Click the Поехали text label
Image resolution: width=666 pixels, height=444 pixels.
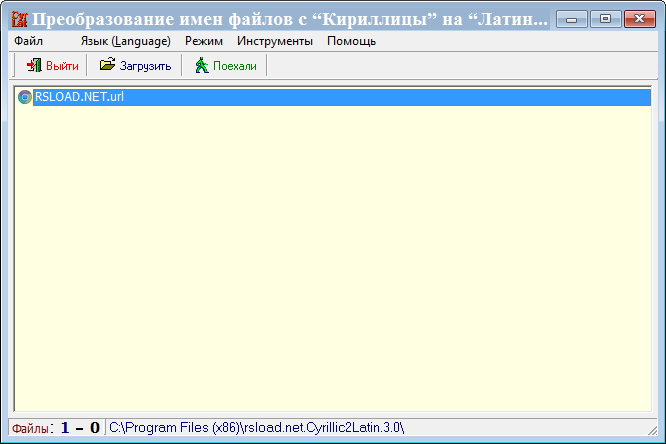235,66
